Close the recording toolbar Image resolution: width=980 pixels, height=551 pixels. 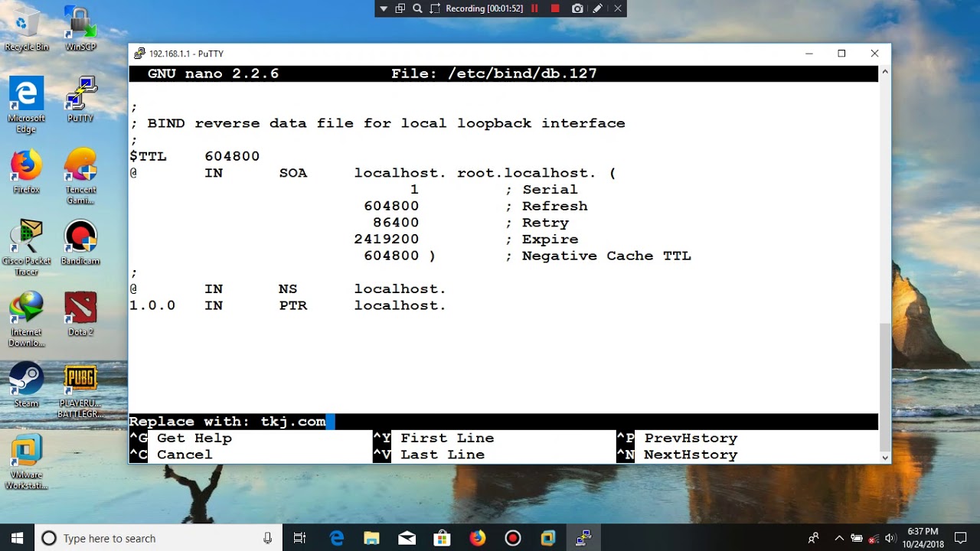617,8
